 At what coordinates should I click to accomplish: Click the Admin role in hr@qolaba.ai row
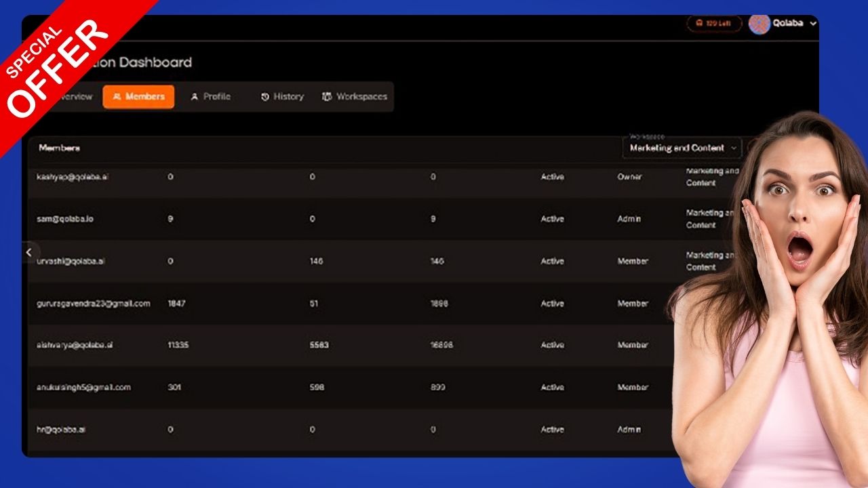[629, 430]
